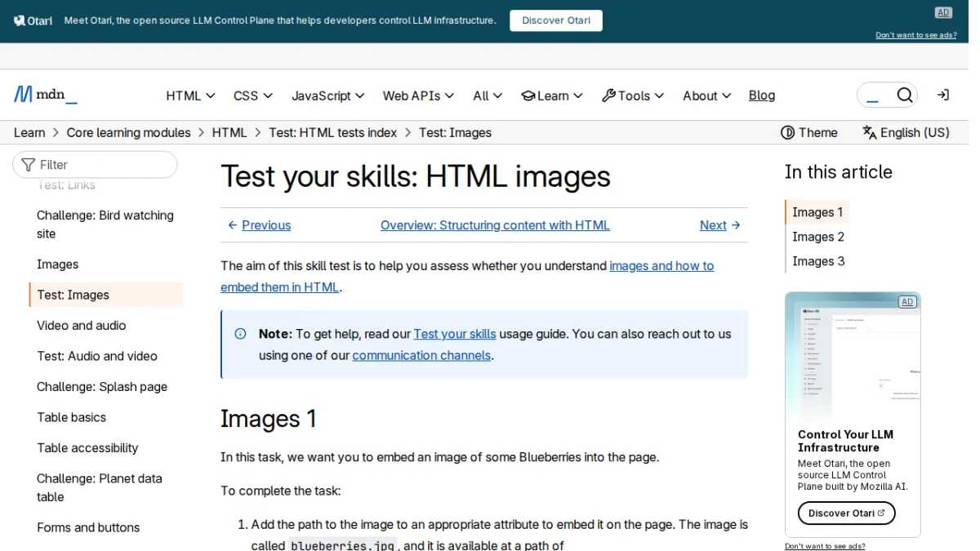Screen dimensions: 980x551
Task: Click the sidebar ad preview thumbnail image
Action: point(853,356)
